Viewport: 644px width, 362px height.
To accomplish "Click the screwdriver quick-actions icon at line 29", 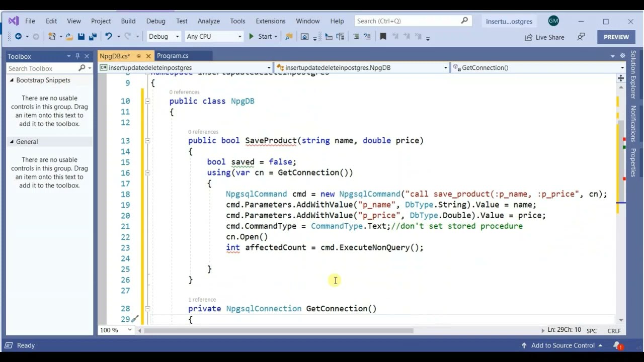I will [x=135, y=319].
